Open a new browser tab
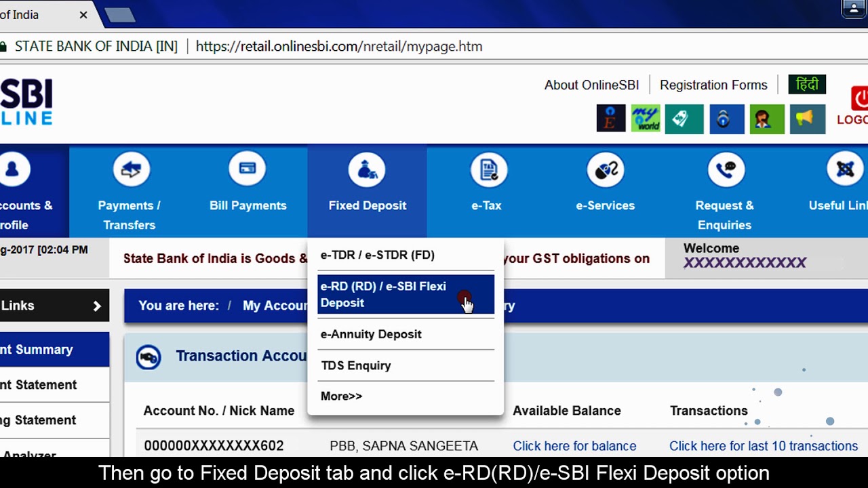This screenshot has height=488, width=868. [x=120, y=15]
